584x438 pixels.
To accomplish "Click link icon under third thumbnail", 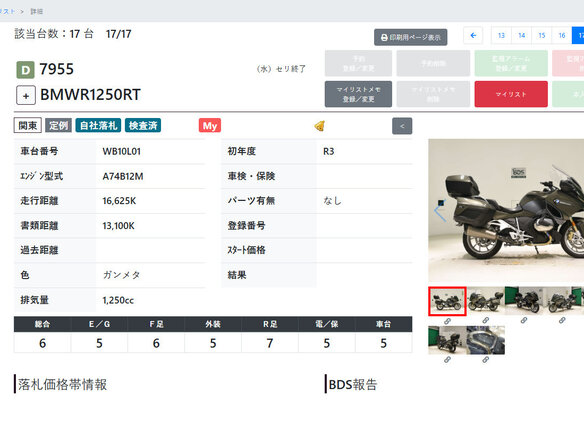I will click(524, 320).
